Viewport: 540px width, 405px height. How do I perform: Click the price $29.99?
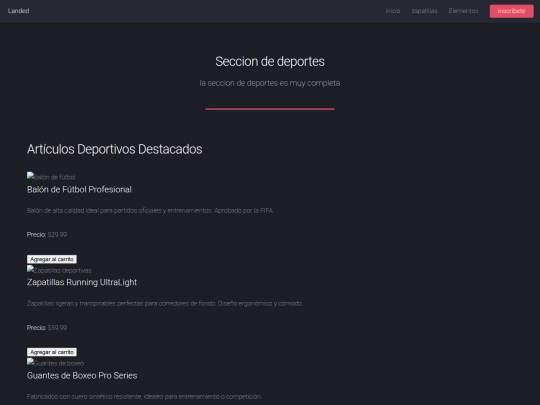[x=57, y=235]
